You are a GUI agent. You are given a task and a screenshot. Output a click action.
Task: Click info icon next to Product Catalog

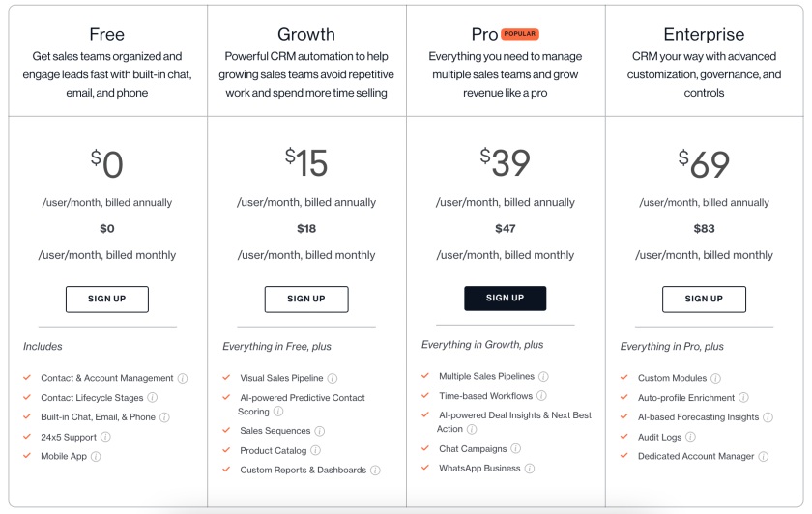[x=315, y=450]
